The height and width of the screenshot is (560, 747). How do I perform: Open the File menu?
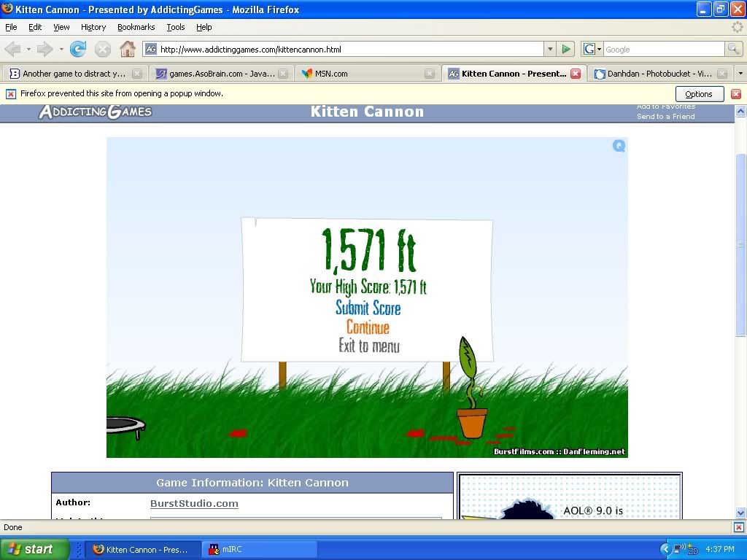click(x=11, y=27)
